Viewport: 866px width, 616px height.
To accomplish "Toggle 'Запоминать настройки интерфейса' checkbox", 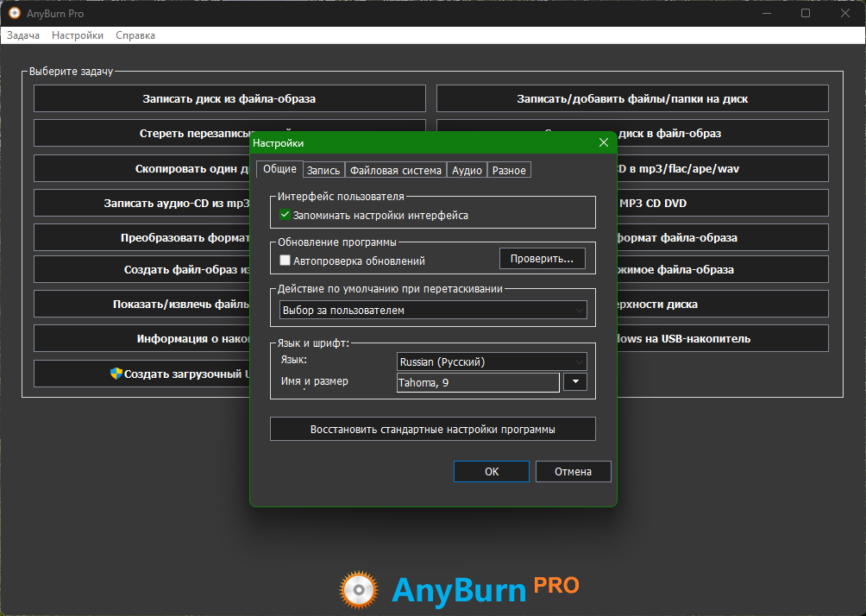I will tap(286, 215).
